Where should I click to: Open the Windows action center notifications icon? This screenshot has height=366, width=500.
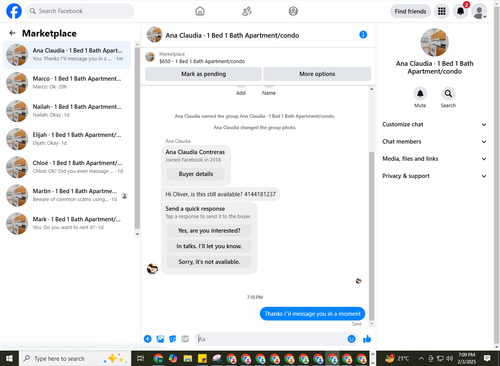point(487,359)
